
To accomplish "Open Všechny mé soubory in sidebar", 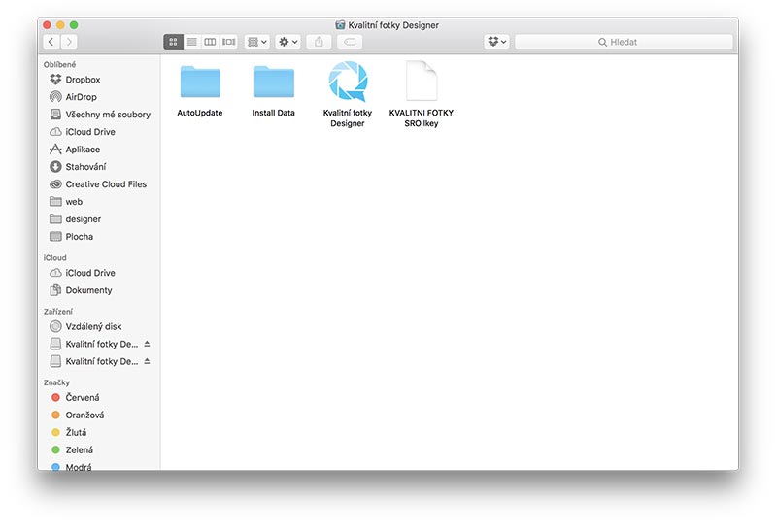I will pos(108,114).
